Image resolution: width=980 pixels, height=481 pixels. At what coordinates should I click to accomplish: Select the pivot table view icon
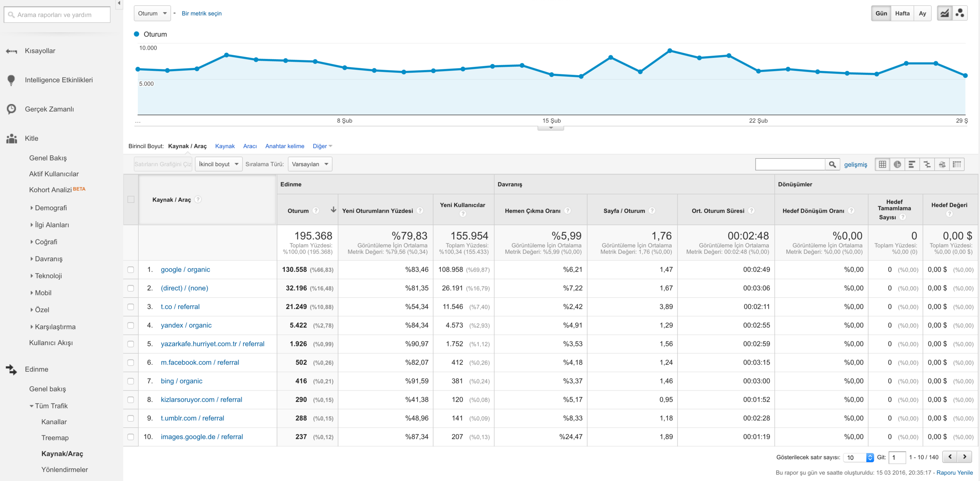tap(957, 164)
